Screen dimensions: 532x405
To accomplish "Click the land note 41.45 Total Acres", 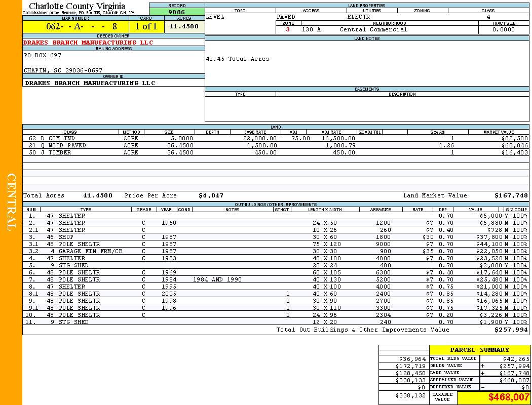I will pyautogui.click(x=238, y=59).
